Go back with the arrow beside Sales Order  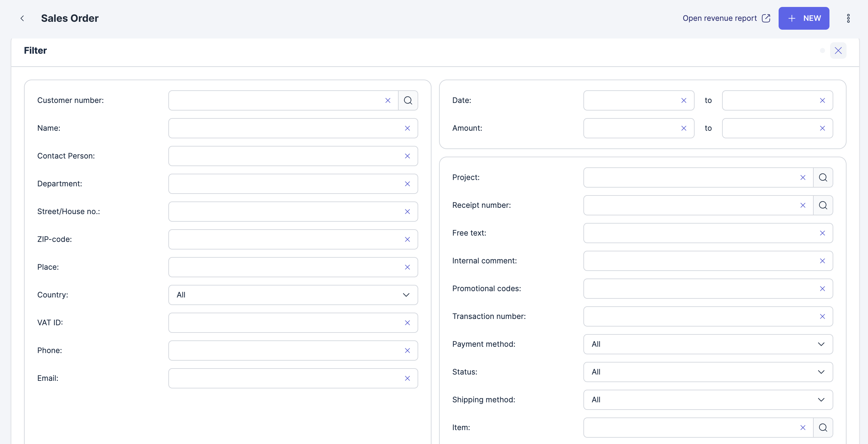[22, 18]
